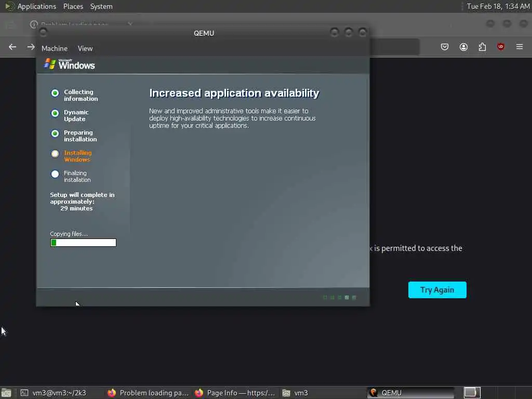
Task: Open Firefox account icon
Action: (x=463, y=47)
